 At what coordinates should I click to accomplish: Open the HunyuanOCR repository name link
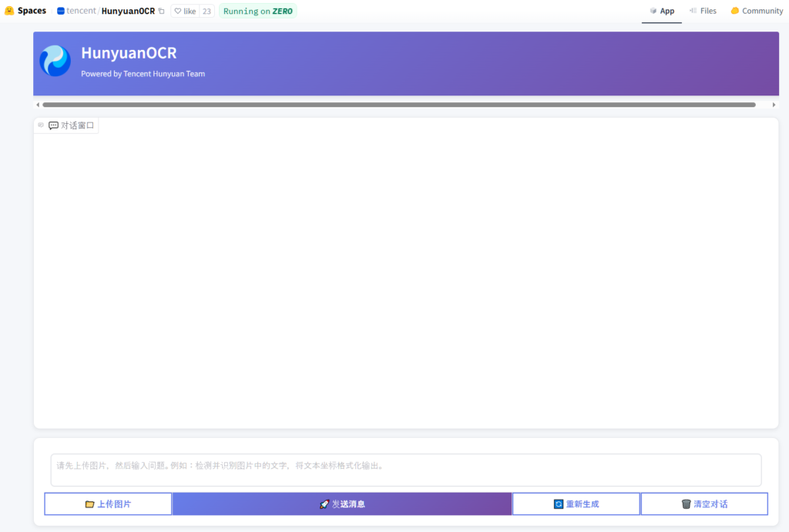[128, 11]
